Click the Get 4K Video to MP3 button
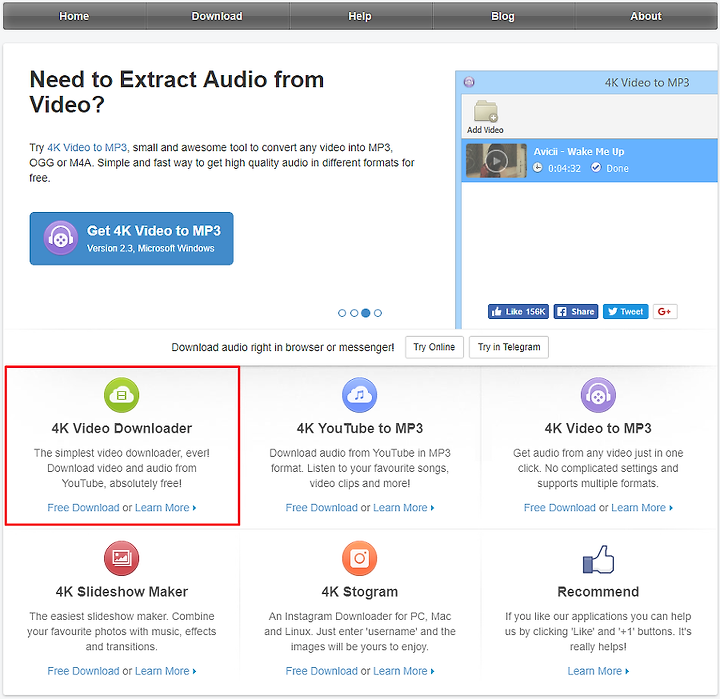This screenshot has width=720, height=699. pyautogui.click(x=131, y=238)
